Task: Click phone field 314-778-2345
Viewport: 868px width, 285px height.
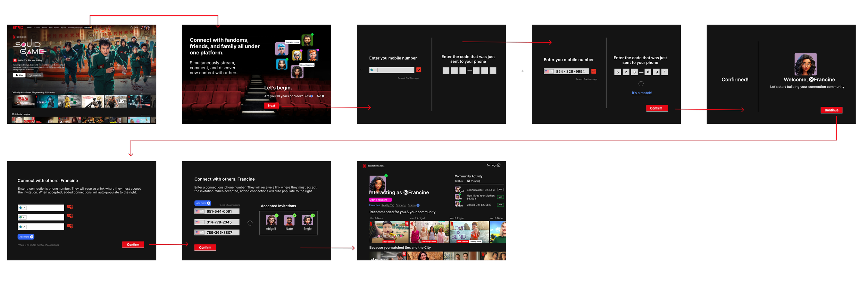Action: coord(217,222)
